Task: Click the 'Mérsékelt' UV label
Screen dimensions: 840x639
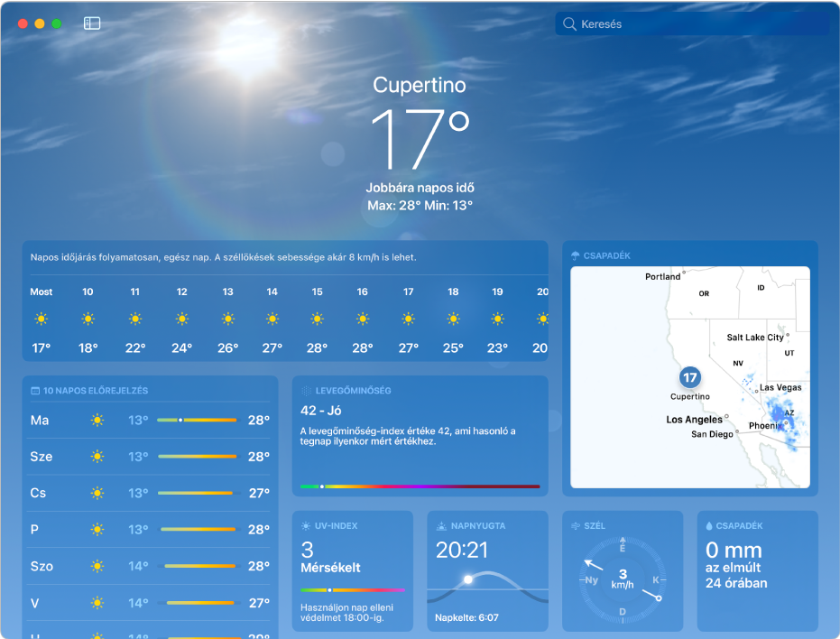Action: [330, 567]
